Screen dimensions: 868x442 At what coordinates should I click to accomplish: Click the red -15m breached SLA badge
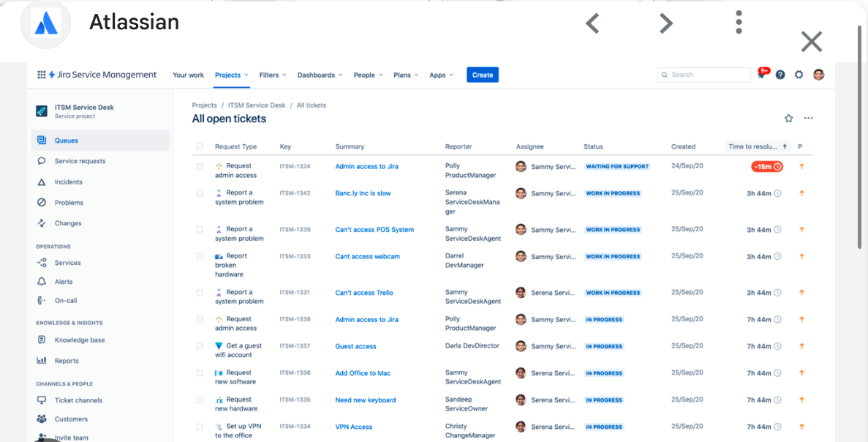click(766, 166)
